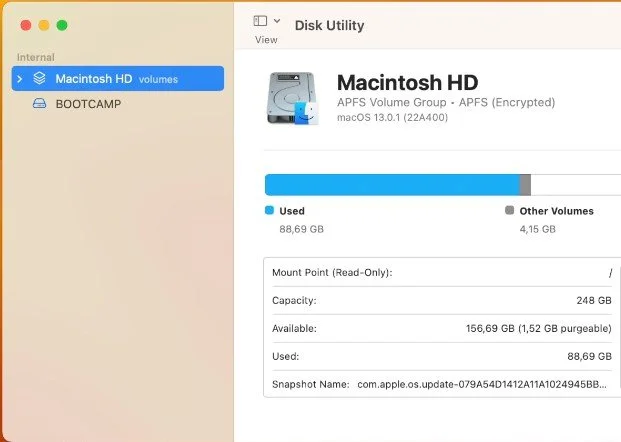Expand the Macintosh HD volumes disclosure chevron
The width and height of the screenshot is (621, 442).
pyautogui.click(x=20, y=79)
